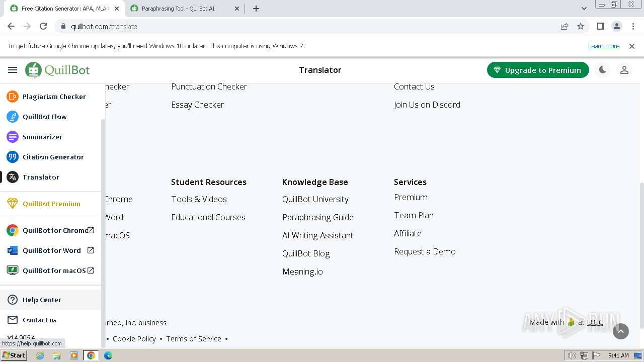Open Punctuation Checker link
The height and width of the screenshot is (362, 644).
tap(209, 86)
